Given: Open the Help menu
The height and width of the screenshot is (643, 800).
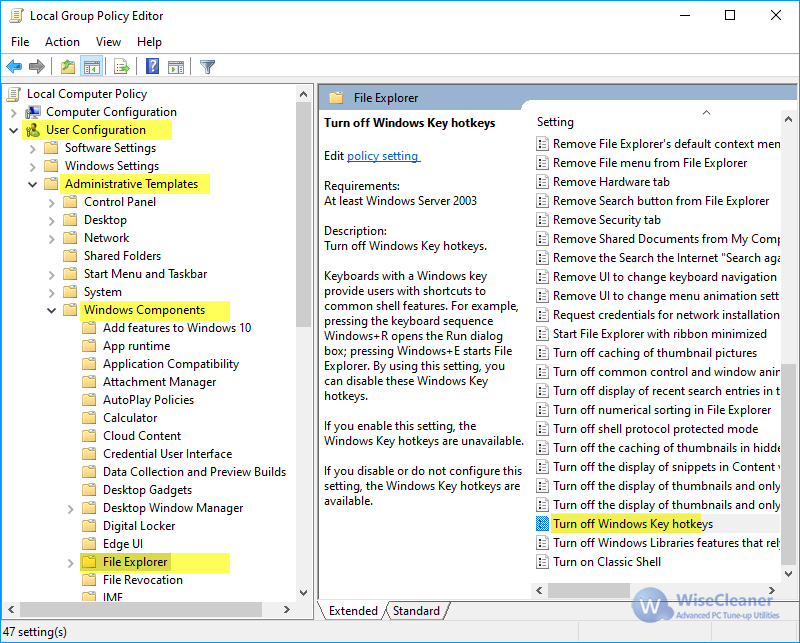Looking at the screenshot, I should (x=149, y=42).
